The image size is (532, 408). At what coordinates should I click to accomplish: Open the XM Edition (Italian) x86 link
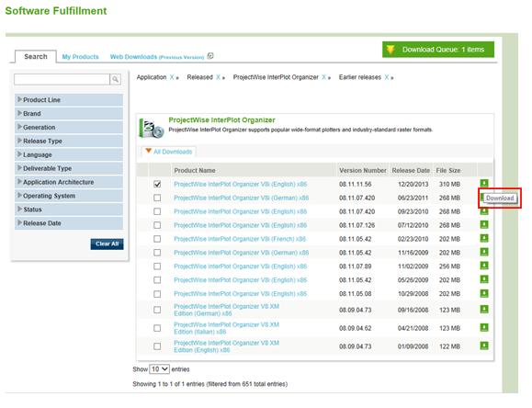click(x=226, y=328)
